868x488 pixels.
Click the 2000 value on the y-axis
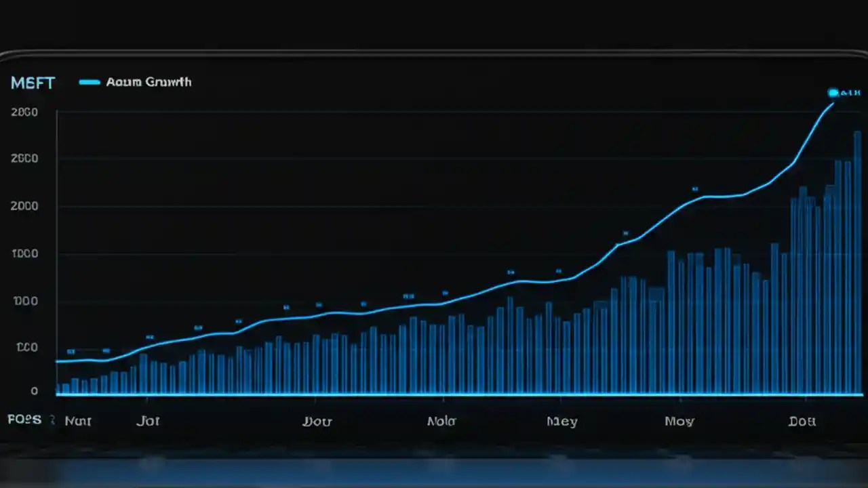pyautogui.click(x=24, y=206)
